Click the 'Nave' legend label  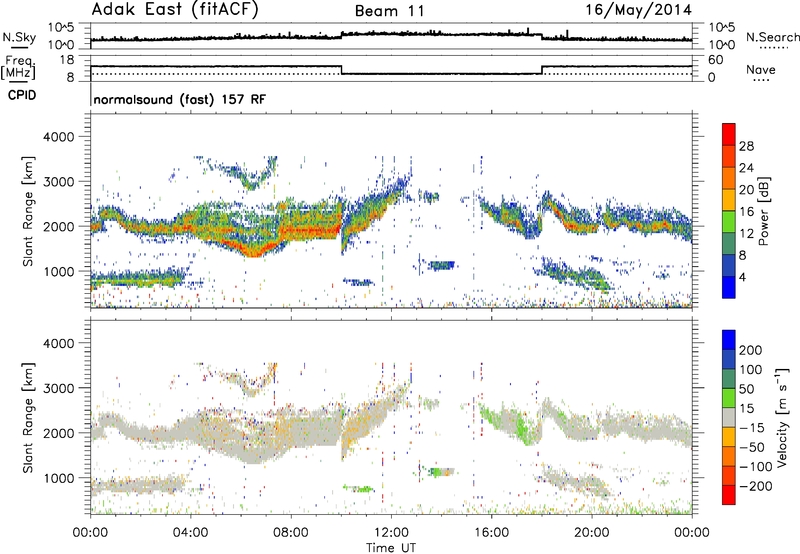pyautogui.click(x=761, y=69)
